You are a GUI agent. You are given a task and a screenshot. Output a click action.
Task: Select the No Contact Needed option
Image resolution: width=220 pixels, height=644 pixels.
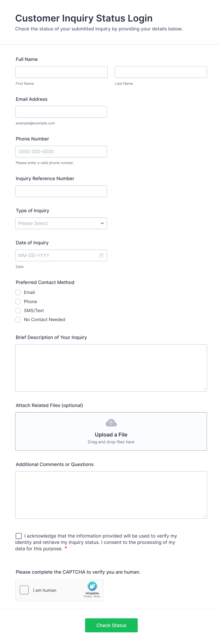[x=18, y=319]
